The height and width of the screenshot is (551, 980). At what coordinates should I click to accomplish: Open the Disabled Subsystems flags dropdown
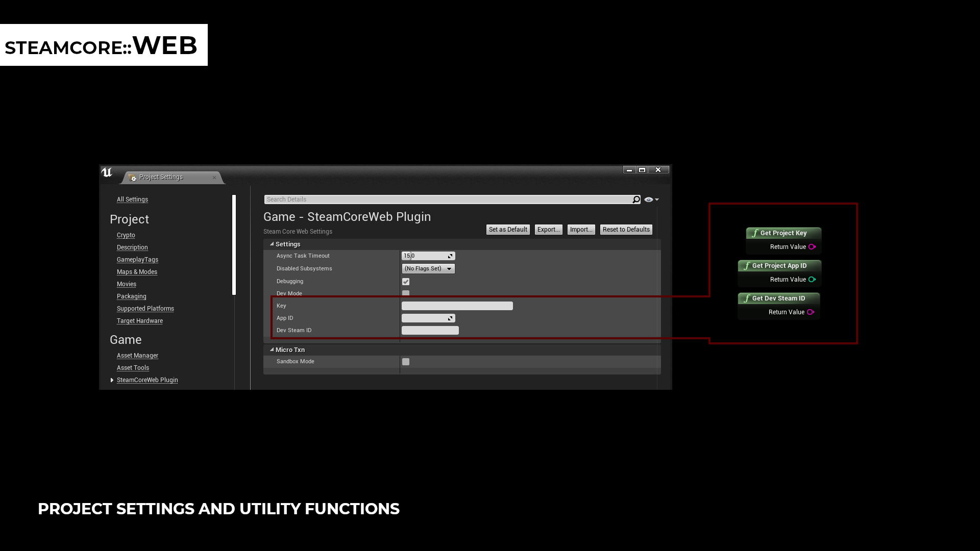(x=428, y=269)
